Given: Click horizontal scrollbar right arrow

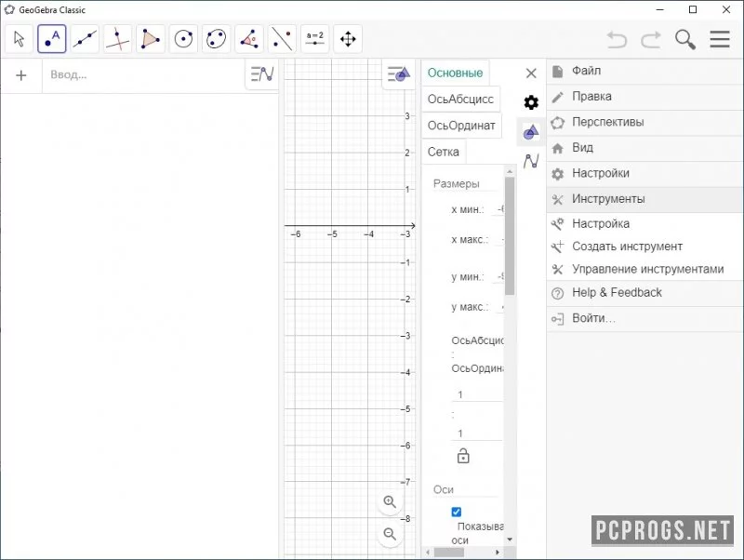Looking at the screenshot, I should pyautogui.click(x=498, y=553).
